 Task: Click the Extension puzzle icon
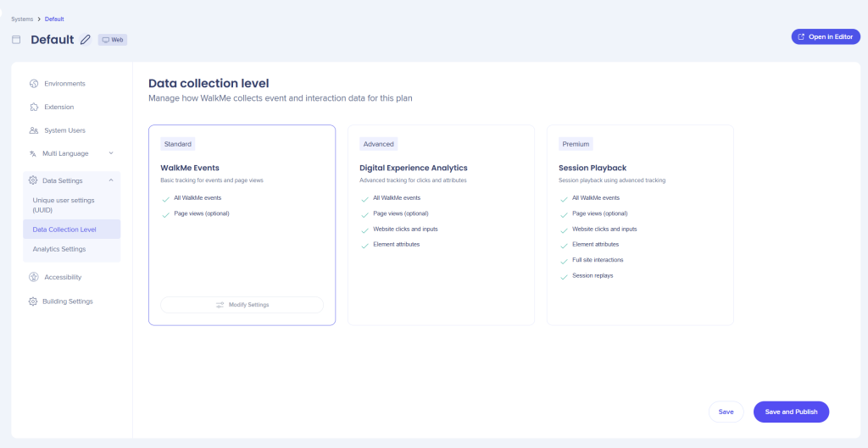point(33,108)
